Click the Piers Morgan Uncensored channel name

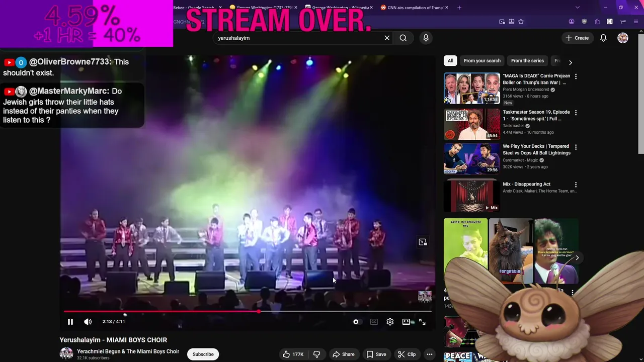(526, 89)
